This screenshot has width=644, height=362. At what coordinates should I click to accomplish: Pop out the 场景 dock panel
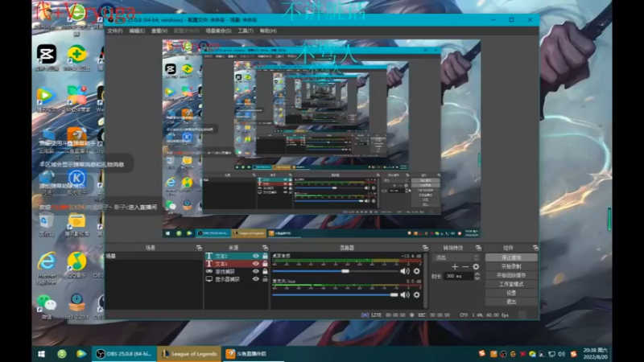(x=199, y=248)
